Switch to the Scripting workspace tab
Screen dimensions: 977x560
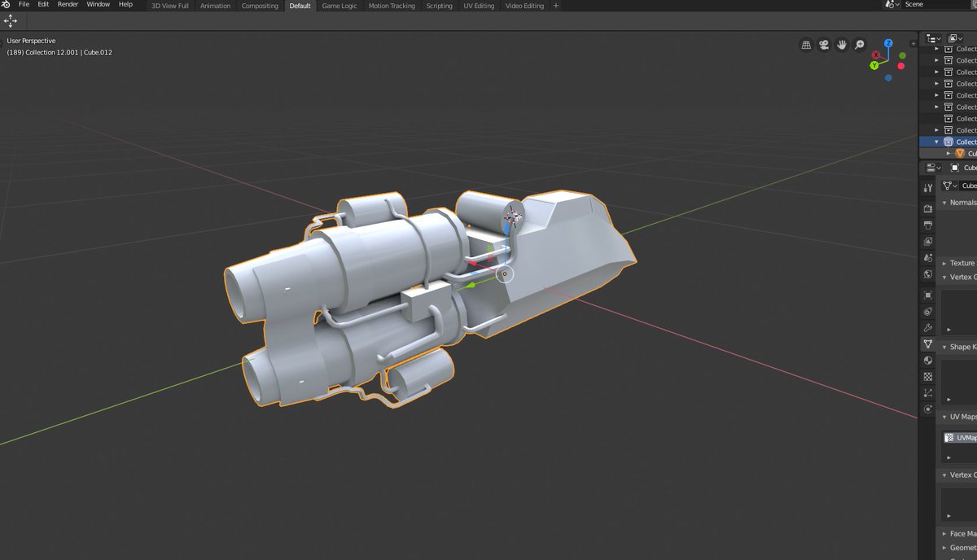[439, 6]
